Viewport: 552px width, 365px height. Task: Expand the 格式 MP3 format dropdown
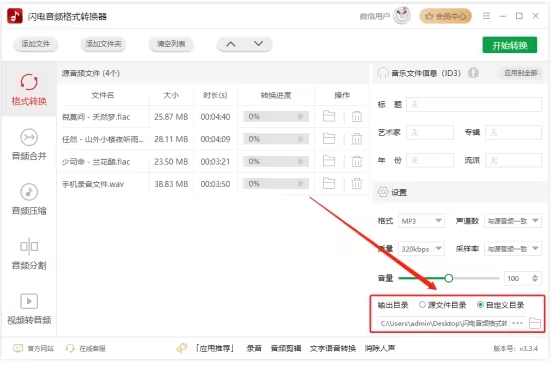[421, 221]
